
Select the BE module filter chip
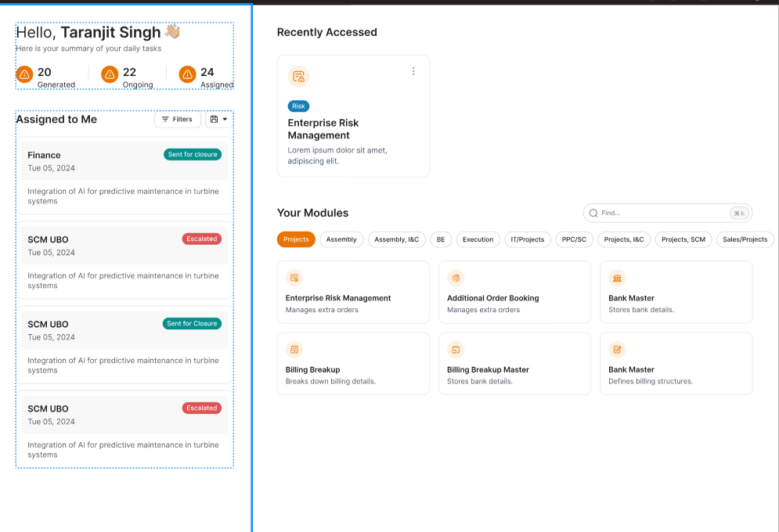441,239
